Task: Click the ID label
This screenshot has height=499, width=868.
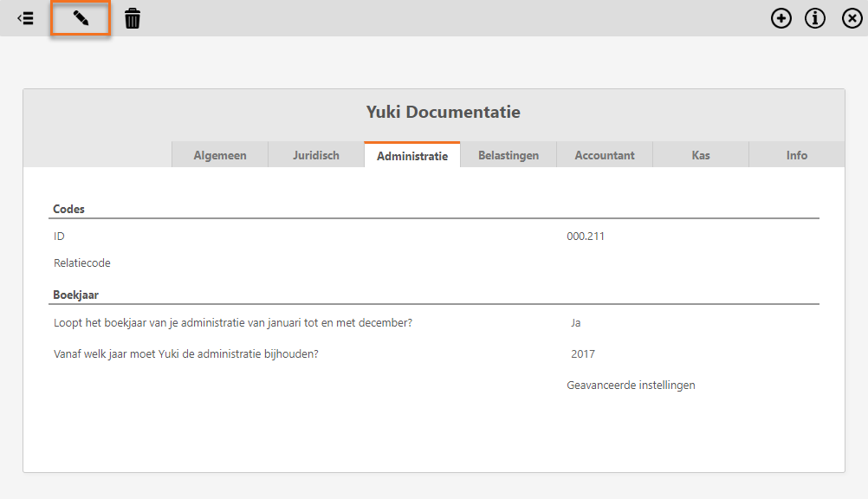Action: (x=59, y=236)
